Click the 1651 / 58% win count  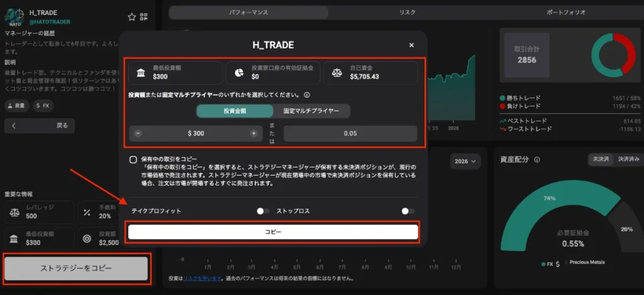[626, 98]
